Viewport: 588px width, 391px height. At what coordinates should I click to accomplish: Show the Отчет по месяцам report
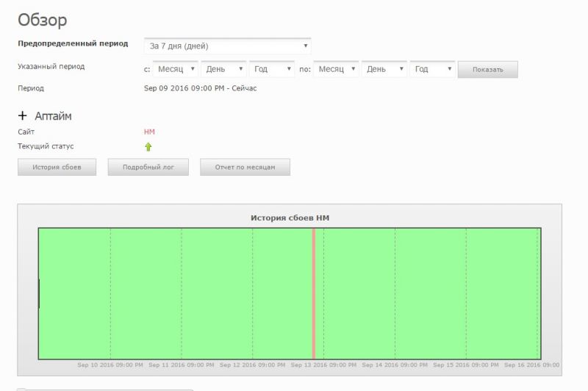[x=245, y=168]
